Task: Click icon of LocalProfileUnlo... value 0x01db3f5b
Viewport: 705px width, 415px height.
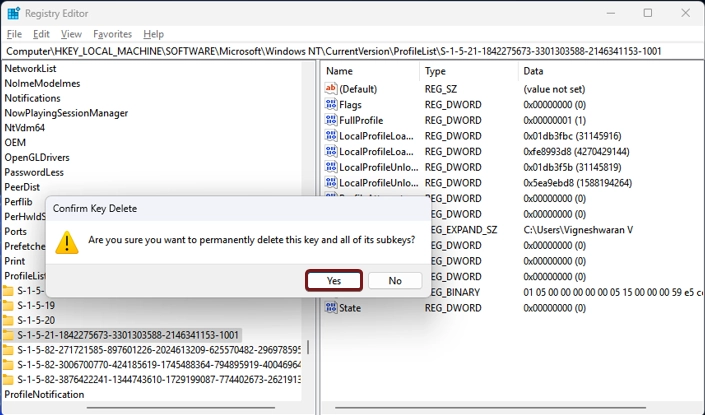Action: click(x=331, y=167)
